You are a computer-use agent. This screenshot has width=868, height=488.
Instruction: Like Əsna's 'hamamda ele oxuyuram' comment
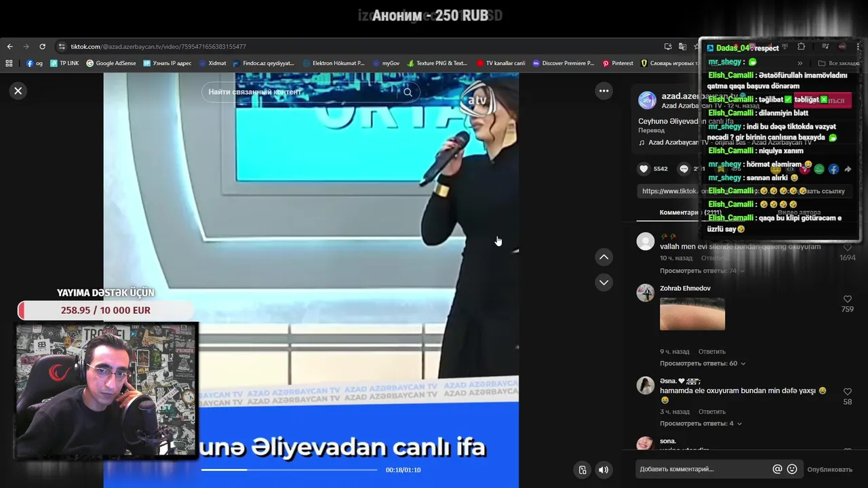coord(847,392)
